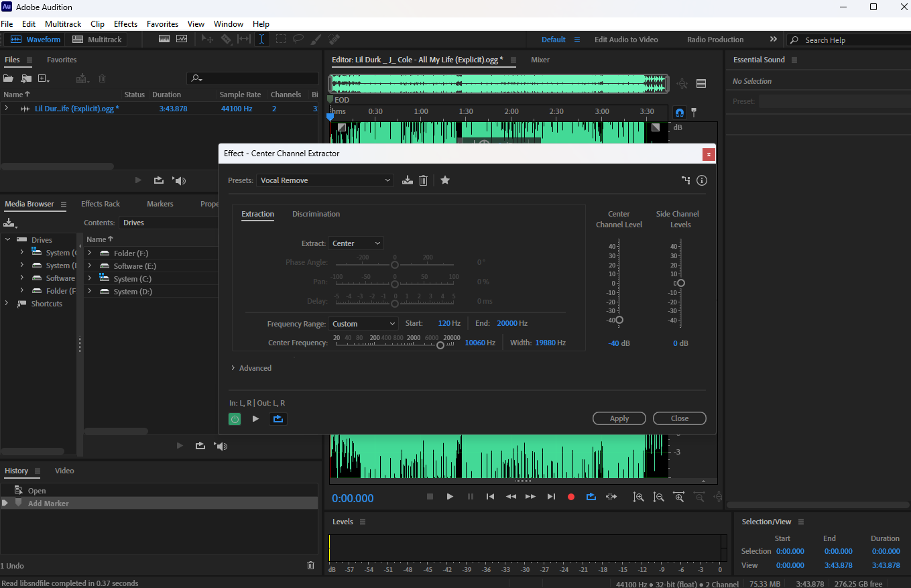
Task: Play audio in editor transport
Action: [x=450, y=497]
